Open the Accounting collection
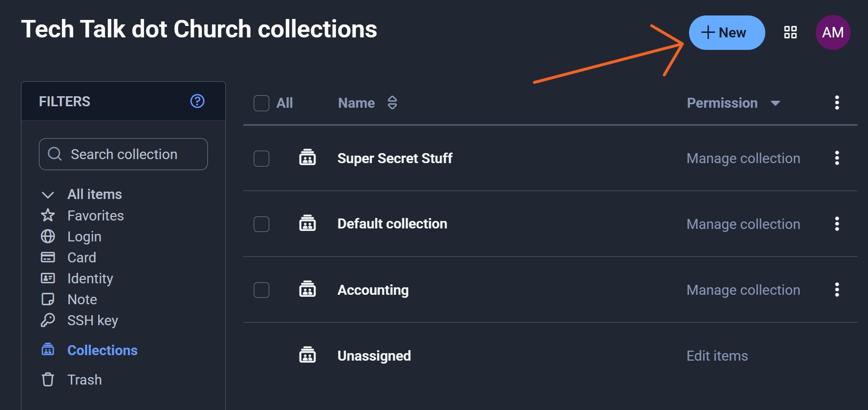This screenshot has height=410, width=868. tap(373, 290)
